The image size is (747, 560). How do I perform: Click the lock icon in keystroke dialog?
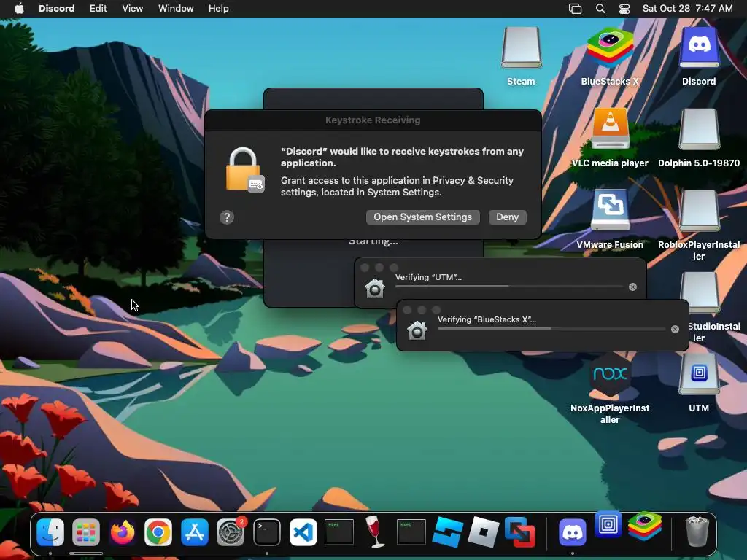click(244, 170)
